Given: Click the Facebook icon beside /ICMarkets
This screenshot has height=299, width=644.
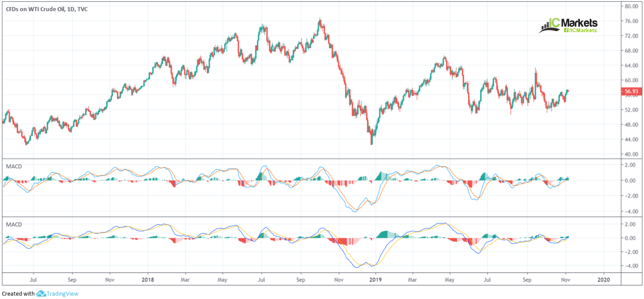Looking at the screenshot, I should (566, 30).
